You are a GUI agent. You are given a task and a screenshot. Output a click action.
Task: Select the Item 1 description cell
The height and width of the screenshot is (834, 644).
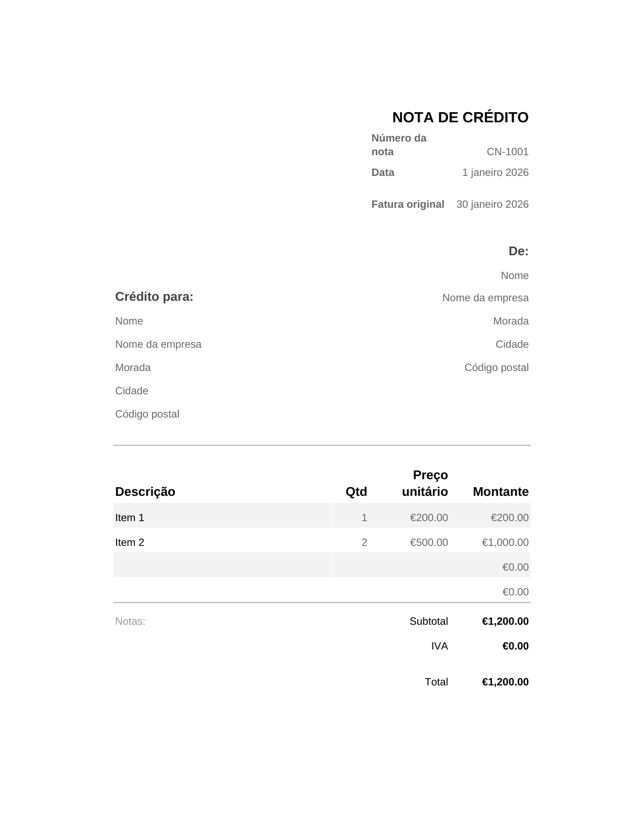tap(222, 518)
